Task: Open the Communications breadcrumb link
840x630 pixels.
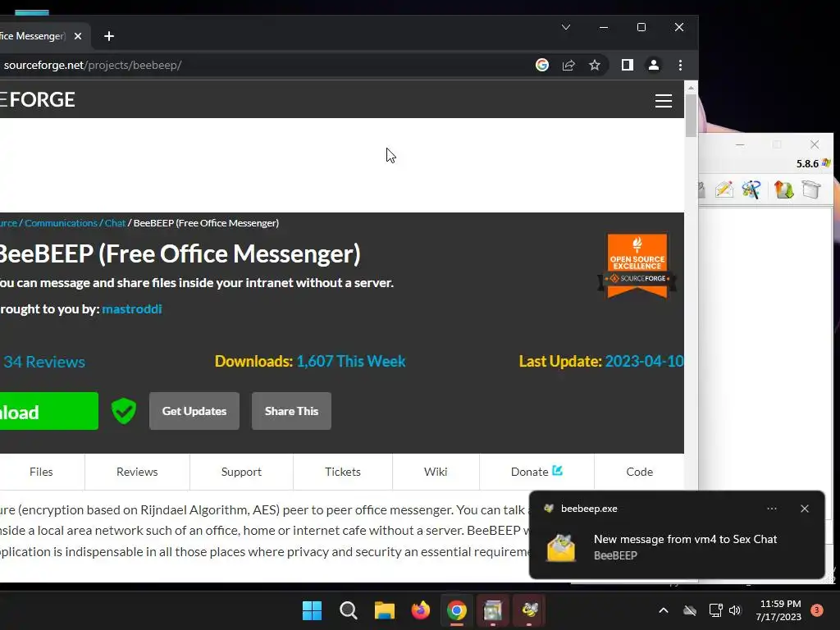Action: (61, 223)
